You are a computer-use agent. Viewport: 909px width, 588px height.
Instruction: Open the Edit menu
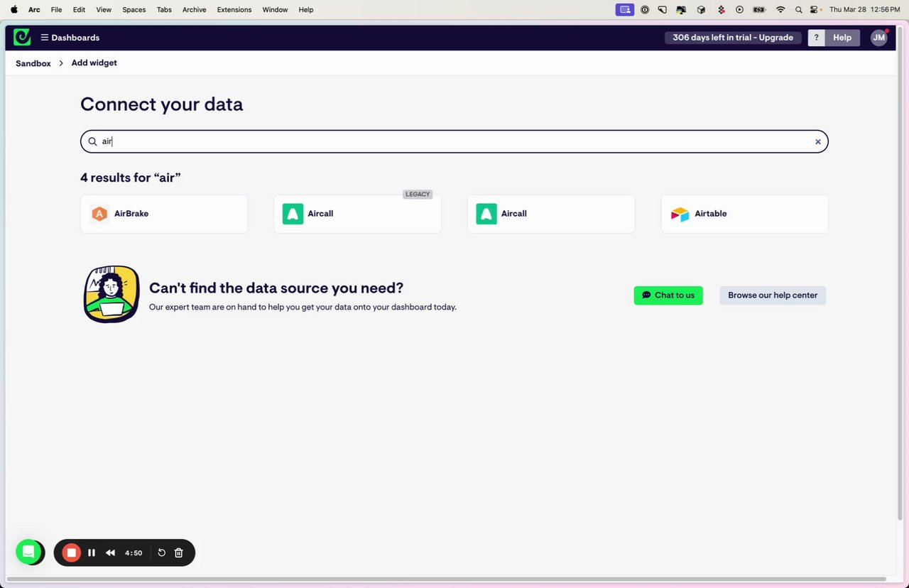(x=79, y=10)
